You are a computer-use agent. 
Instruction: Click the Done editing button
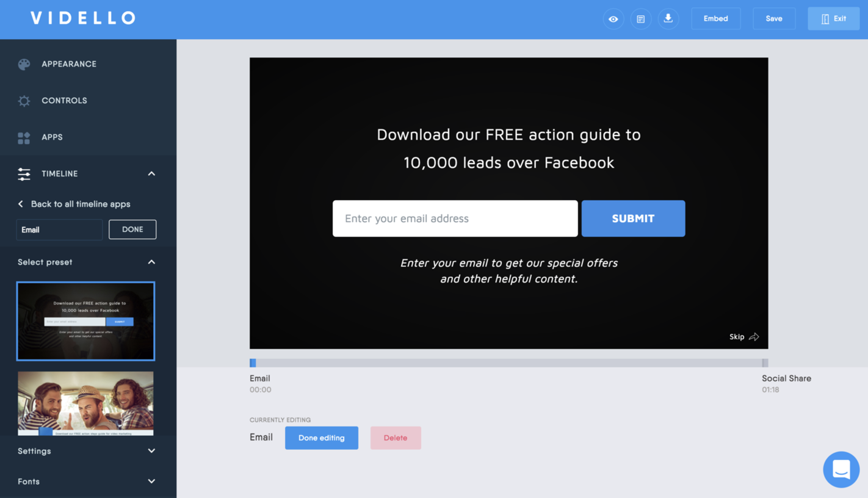pos(322,438)
